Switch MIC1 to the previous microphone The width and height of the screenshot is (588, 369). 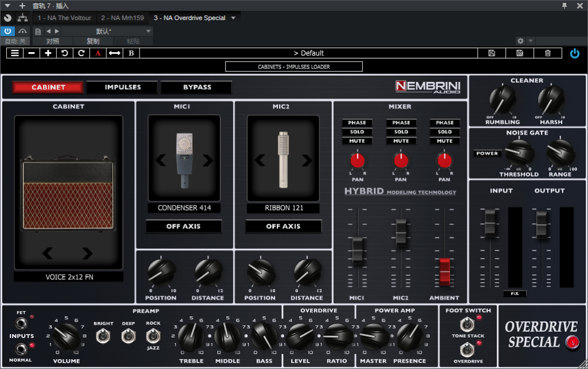[x=162, y=161]
